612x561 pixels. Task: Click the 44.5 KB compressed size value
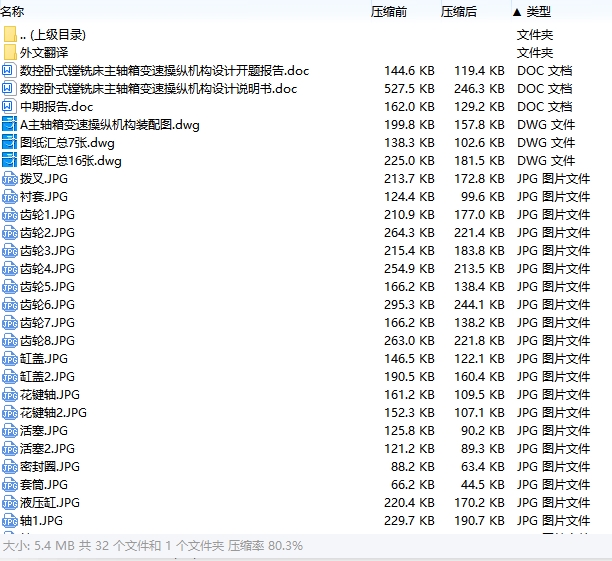click(483, 484)
